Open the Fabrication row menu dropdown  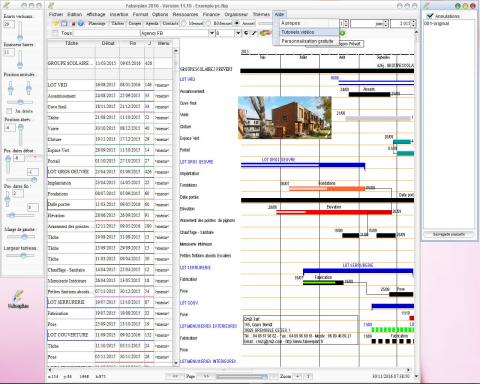click(x=162, y=314)
